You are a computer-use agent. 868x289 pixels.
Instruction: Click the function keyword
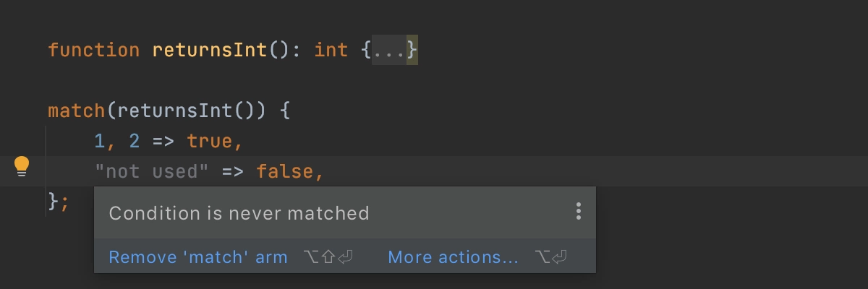(x=94, y=51)
